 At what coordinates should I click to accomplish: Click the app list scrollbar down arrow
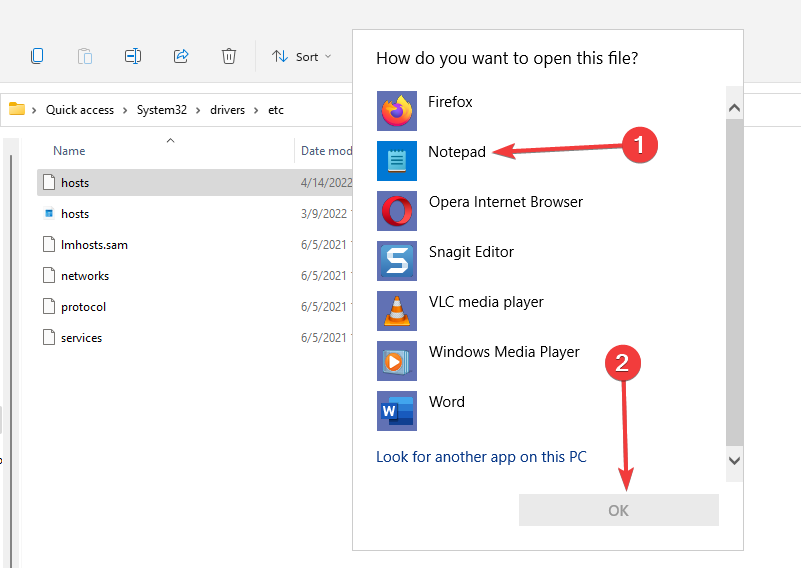[x=735, y=461]
